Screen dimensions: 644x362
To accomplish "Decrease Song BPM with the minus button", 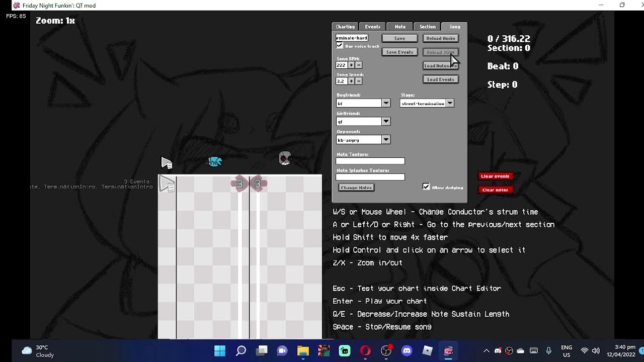I will click(x=358, y=65).
